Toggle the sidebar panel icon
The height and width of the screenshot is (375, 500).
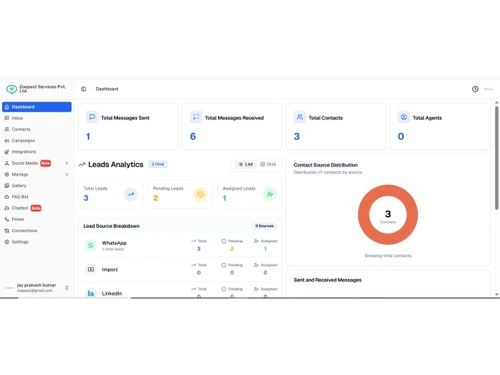tap(84, 89)
